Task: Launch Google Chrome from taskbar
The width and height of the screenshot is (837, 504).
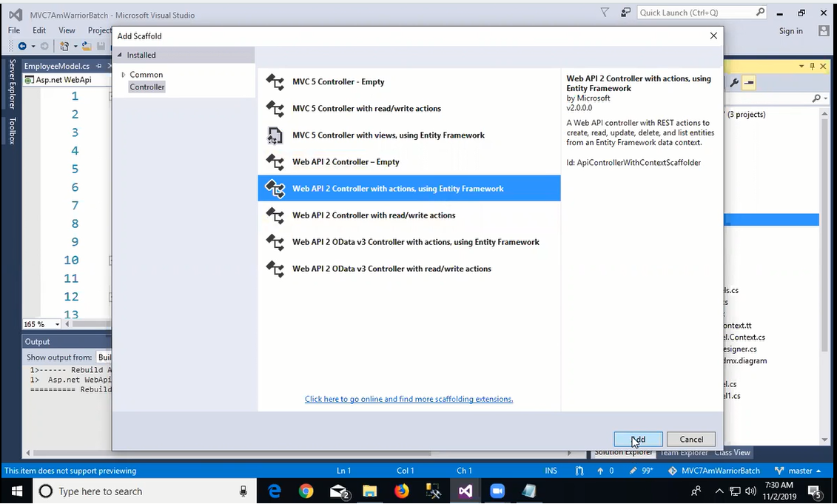Action: click(x=306, y=491)
